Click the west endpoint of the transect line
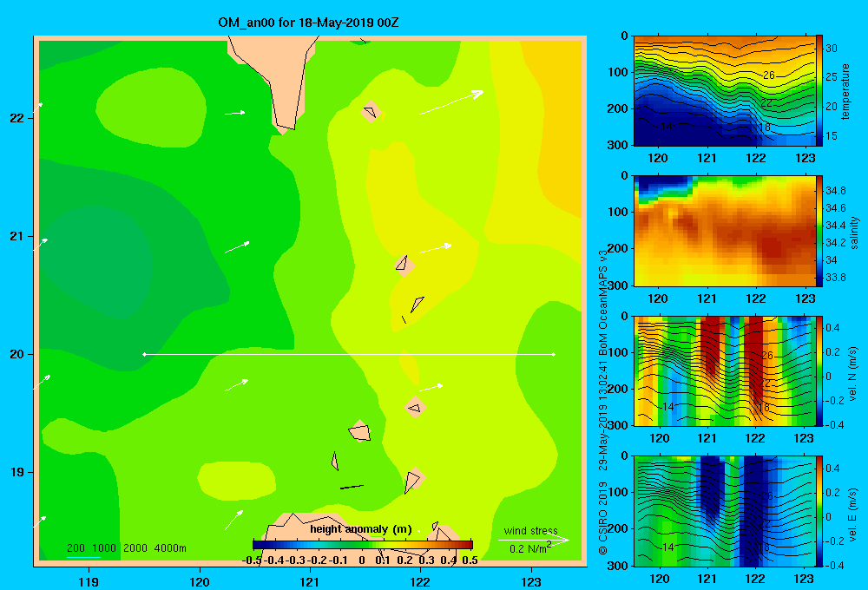 pos(144,354)
